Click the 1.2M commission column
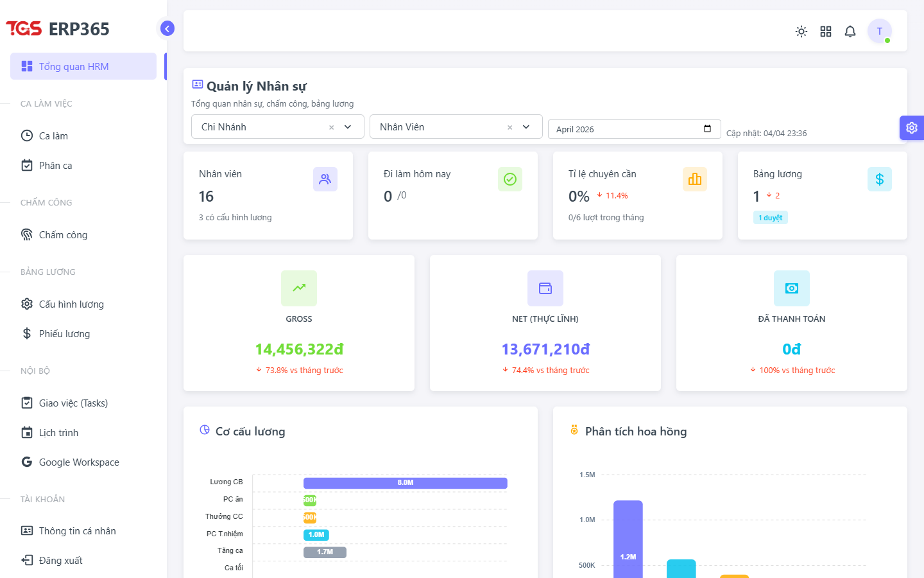The width and height of the screenshot is (924, 578). pos(628,539)
